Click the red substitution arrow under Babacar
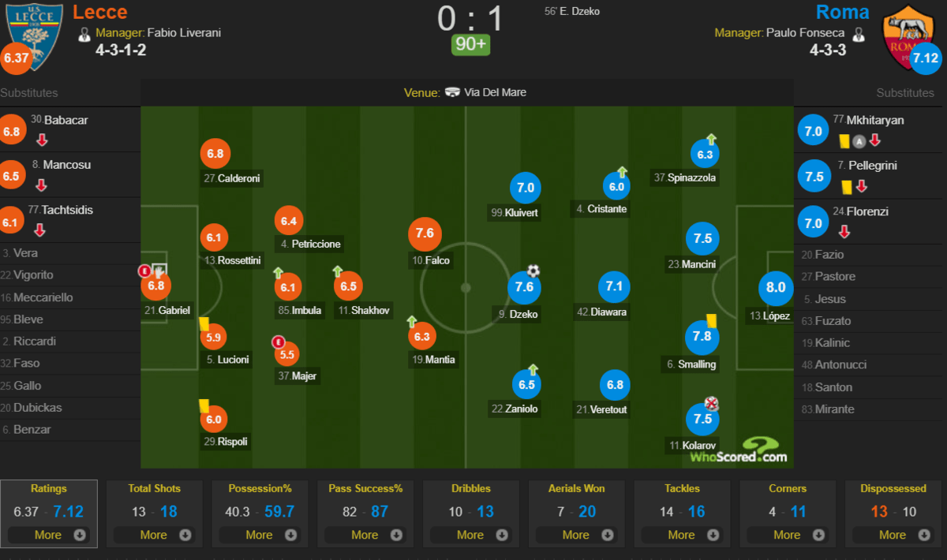The height and width of the screenshot is (560, 947). click(x=42, y=140)
